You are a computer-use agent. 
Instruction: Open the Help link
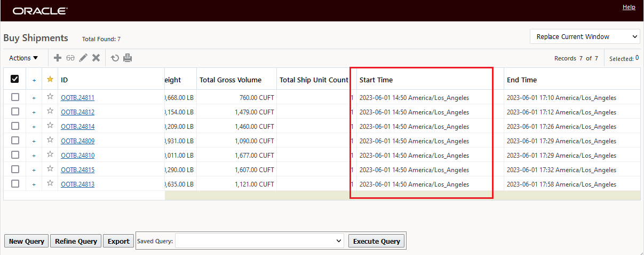(629, 7)
